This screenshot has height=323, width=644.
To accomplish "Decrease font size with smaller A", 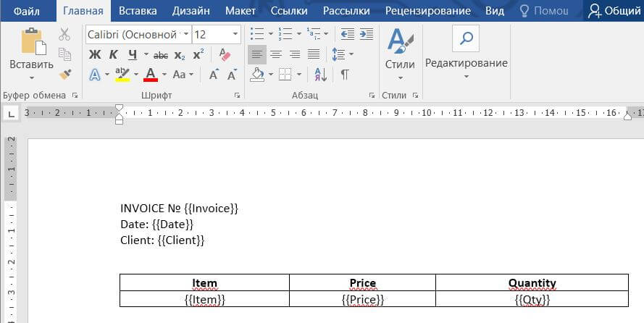I will pos(233,75).
